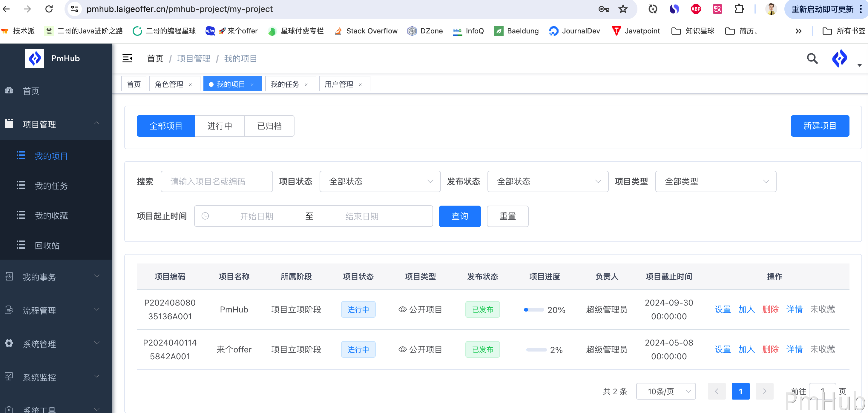
Task: Select the 进行中 project filter
Action: [220, 126]
